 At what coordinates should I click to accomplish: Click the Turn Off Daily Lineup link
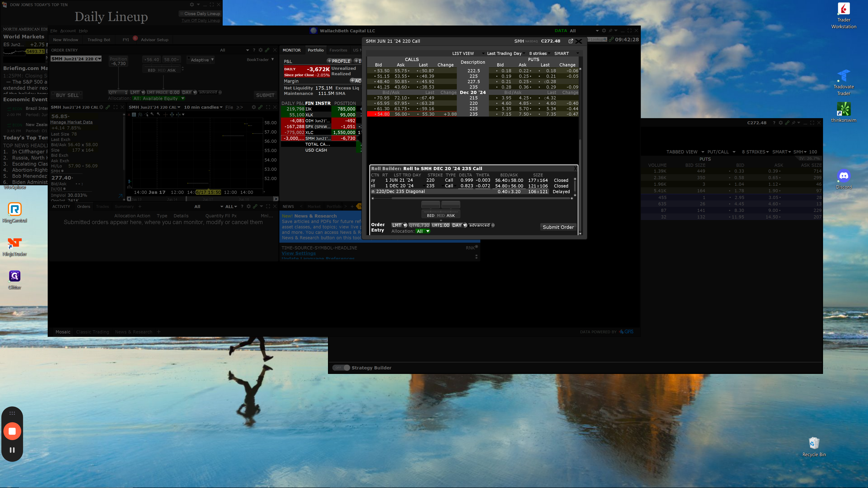pyautogui.click(x=200, y=21)
